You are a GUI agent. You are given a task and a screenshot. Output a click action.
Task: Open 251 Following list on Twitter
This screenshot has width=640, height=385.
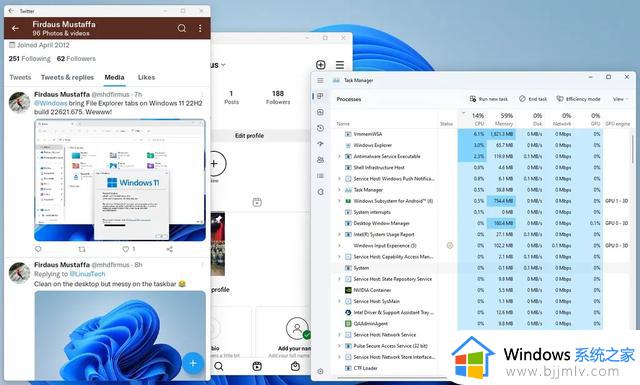click(30, 59)
